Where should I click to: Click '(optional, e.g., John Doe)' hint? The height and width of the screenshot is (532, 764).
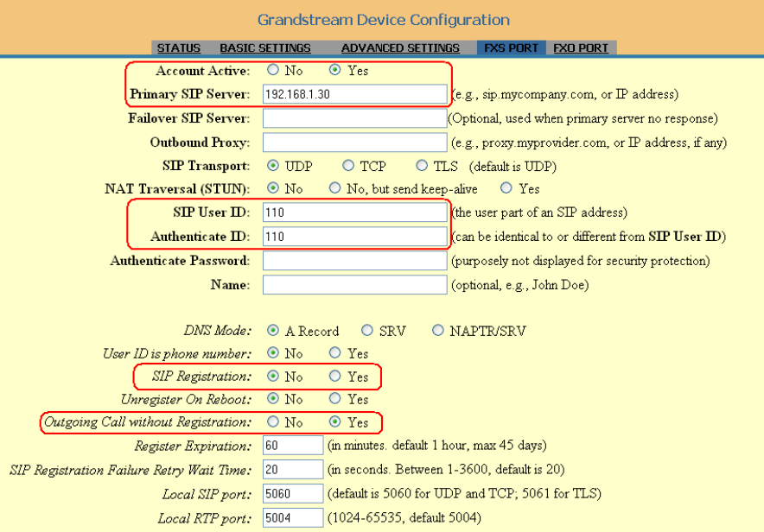pyautogui.click(x=520, y=285)
